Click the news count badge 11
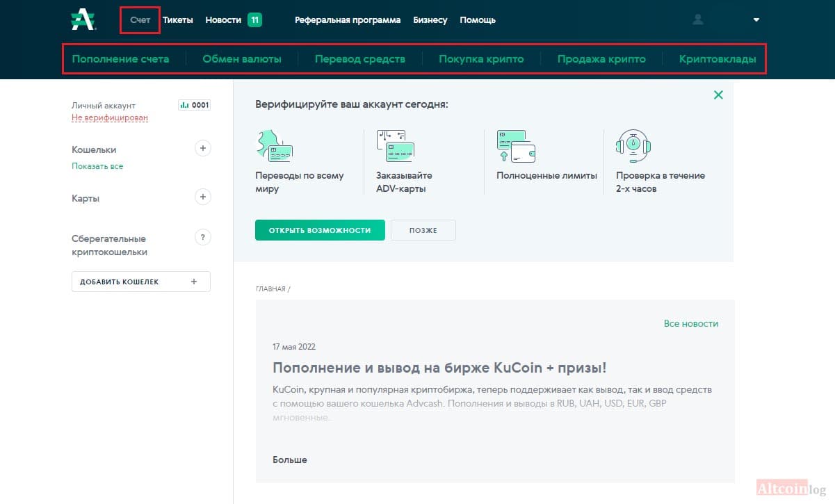835x504 pixels. tap(254, 20)
